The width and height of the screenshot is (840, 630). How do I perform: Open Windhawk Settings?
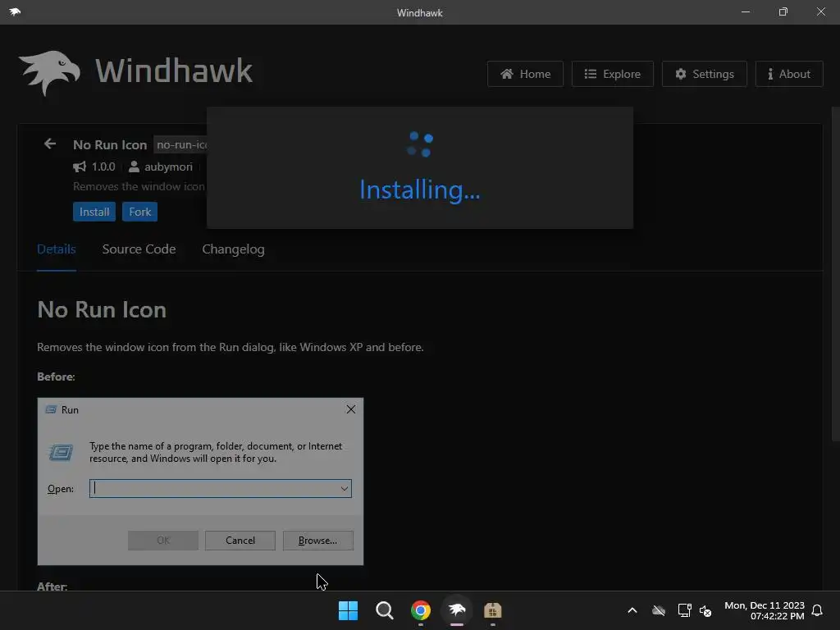704,74
